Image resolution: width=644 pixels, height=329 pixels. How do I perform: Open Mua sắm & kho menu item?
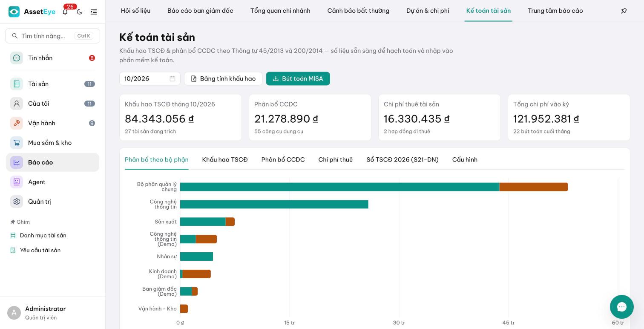[x=52, y=143]
